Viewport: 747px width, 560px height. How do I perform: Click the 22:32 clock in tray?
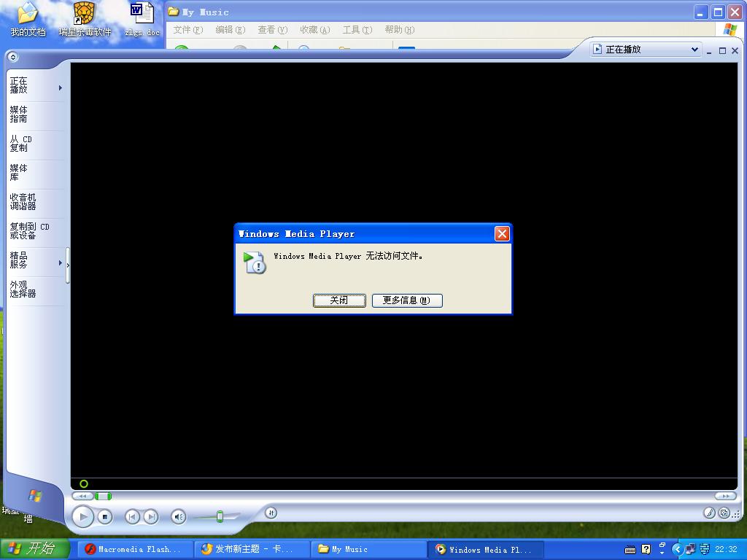[726, 550]
